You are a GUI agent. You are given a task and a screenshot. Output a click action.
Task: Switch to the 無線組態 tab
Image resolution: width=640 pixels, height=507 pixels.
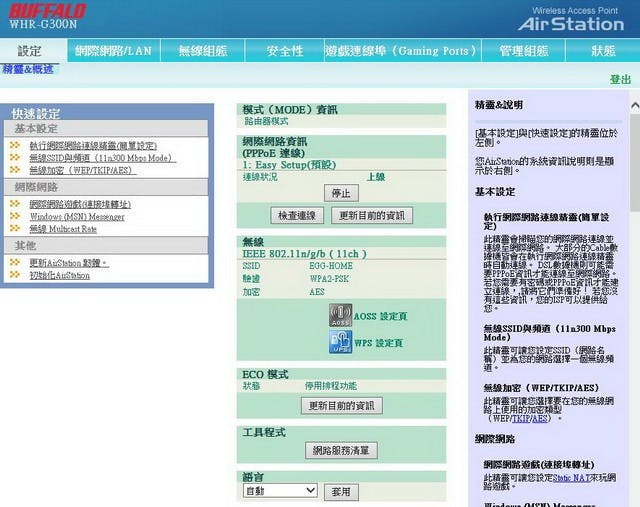pos(203,51)
